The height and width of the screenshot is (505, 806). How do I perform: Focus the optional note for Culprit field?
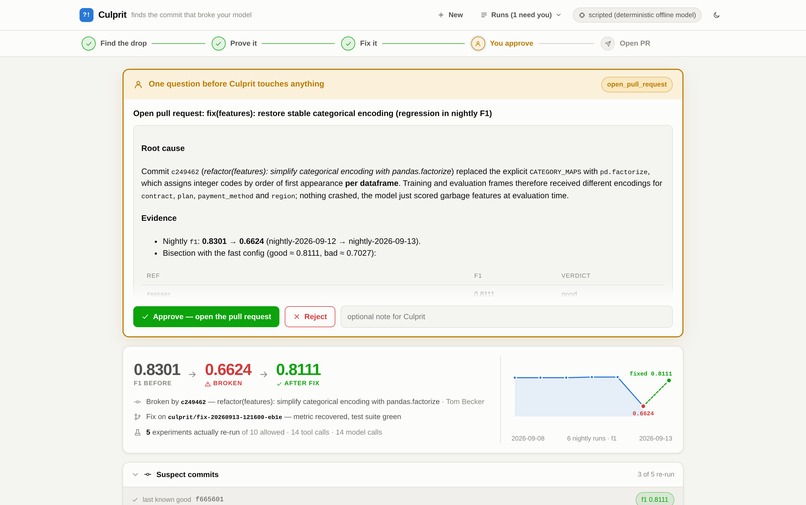coord(506,317)
